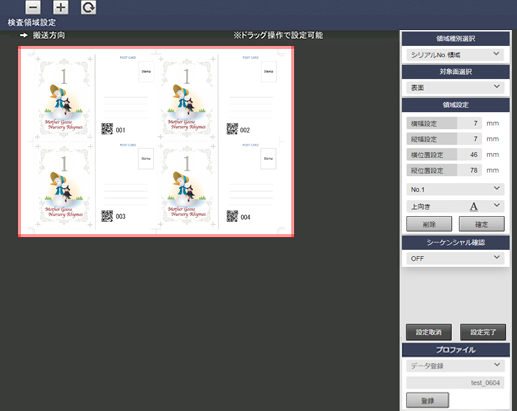Viewport: 517px width, 411px height.
Task: Click the QR code next to 002
Action: tap(232, 129)
